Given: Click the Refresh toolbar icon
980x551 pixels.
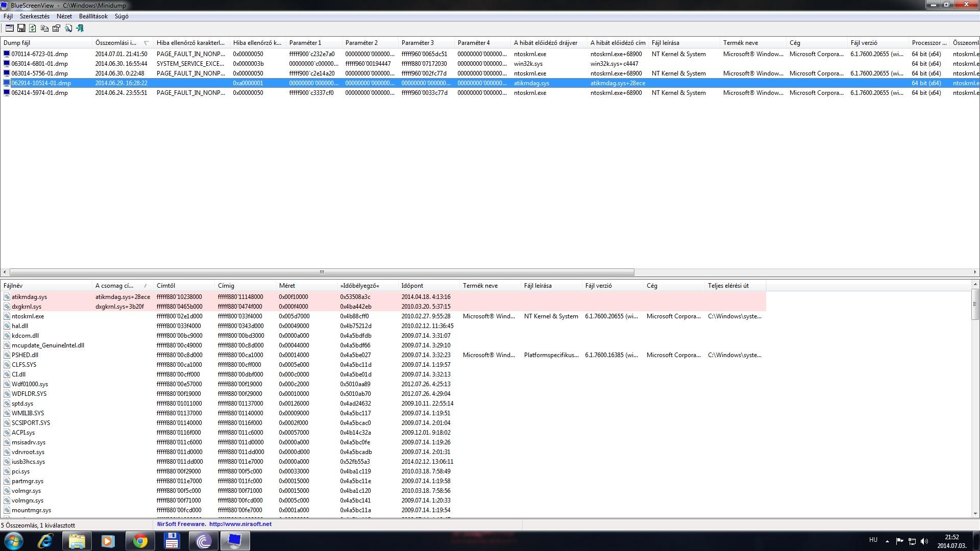Looking at the screenshot, I should pos(33,29).
